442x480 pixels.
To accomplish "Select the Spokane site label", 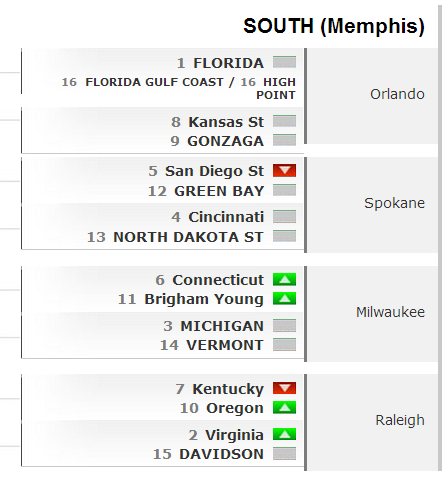I will point(394,203).
